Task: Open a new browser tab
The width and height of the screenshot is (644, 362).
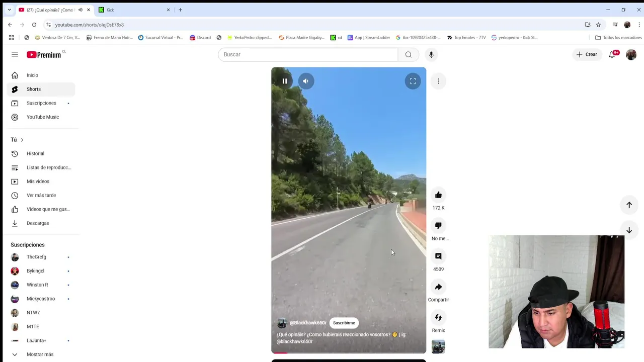Action: point(180,10)
